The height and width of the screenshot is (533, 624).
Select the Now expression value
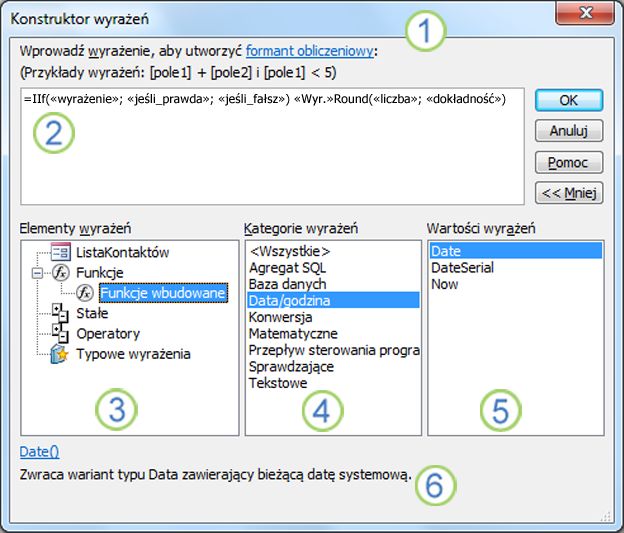click(516, 284)
